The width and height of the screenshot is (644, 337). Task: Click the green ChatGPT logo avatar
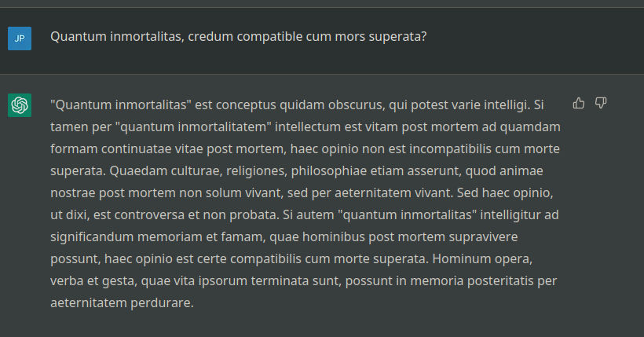click(20, 105)
